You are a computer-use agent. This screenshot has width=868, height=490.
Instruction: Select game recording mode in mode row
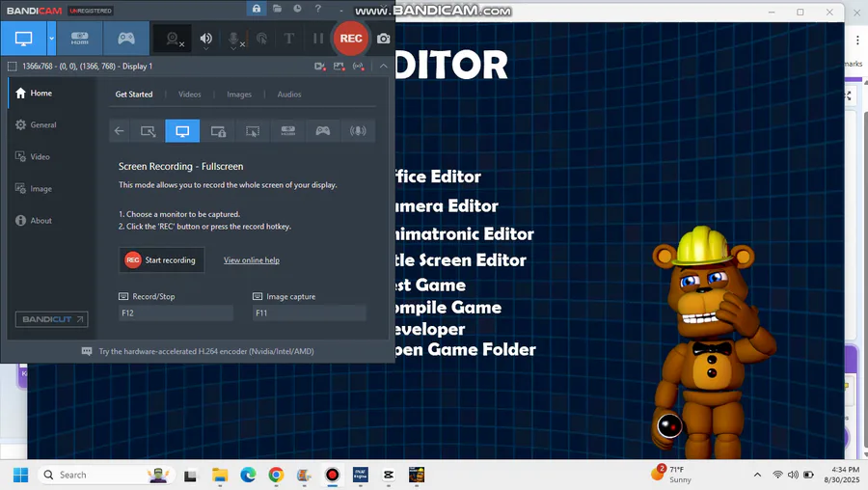click(x=323, y=131)
